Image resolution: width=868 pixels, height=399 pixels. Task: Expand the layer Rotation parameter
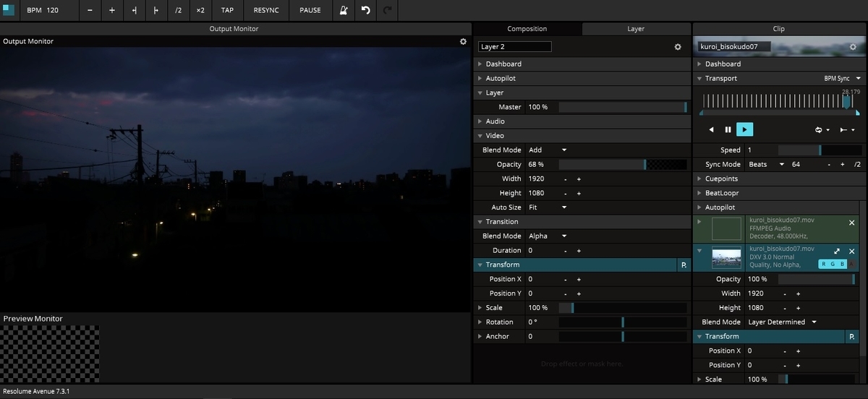480,322
